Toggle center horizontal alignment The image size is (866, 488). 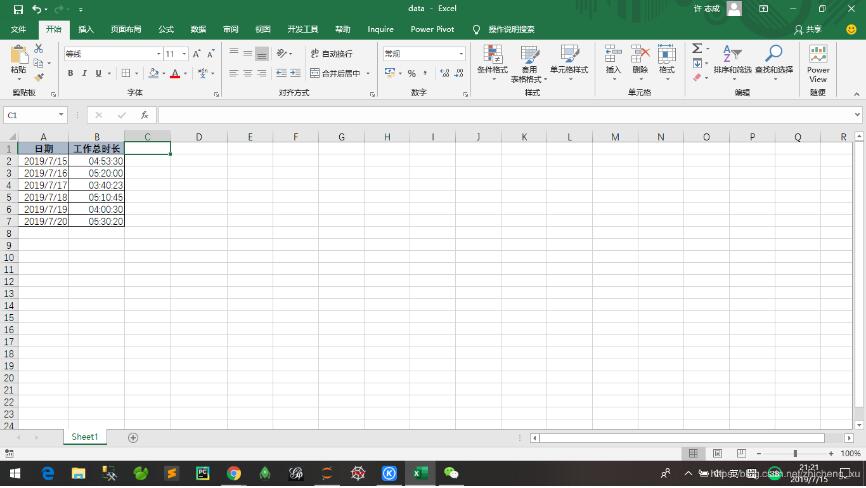pos(248,73)
